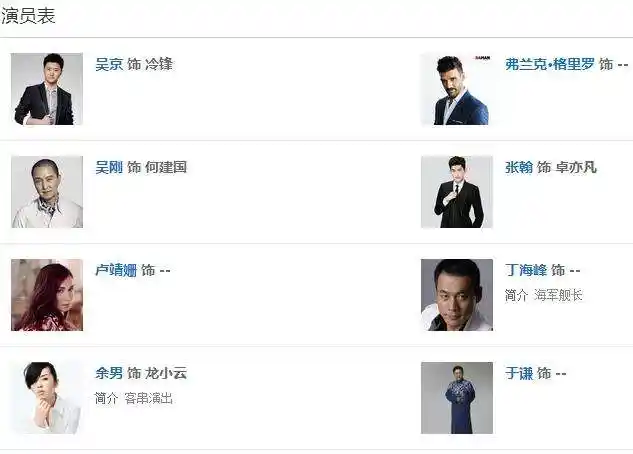Click the 冷锋 role name text
Image resolution: width=633 pixels, height=454 pixels.
pyautogui.click(x=159, y=64)
